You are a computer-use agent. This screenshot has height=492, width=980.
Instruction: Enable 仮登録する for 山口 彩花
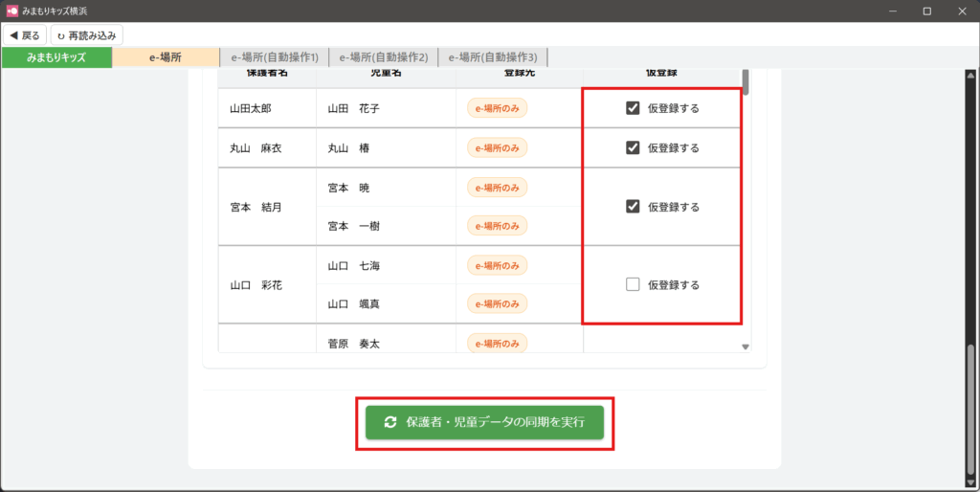(632, 284)
